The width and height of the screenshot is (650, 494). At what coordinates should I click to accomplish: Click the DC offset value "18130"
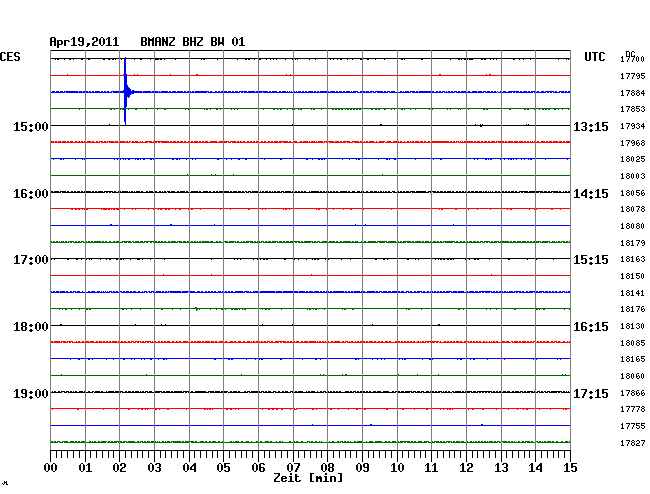coord(633,326)
